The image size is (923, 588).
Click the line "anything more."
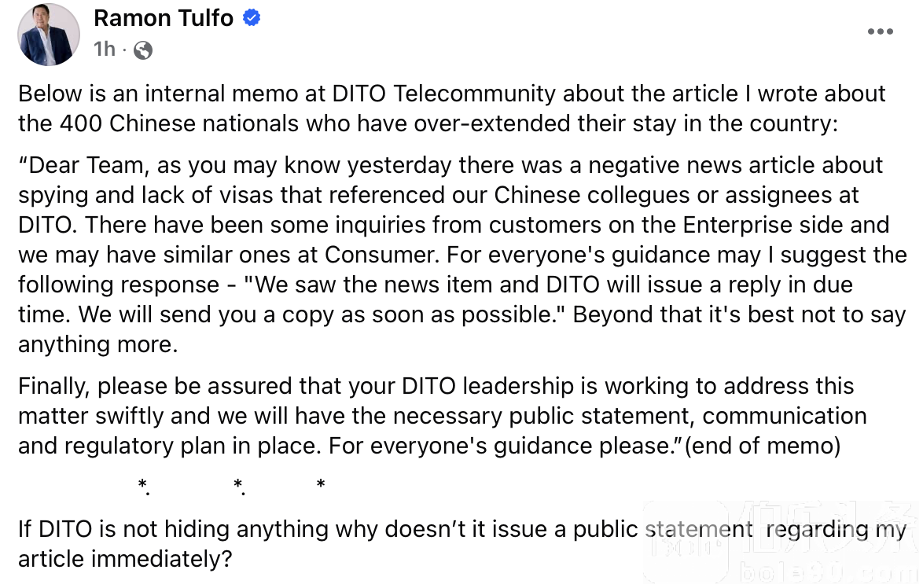click(97, 344)
